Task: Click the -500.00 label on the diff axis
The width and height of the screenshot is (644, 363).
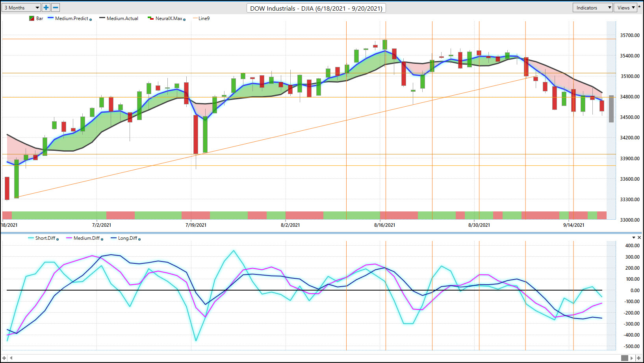Action: tap(632, 346)
